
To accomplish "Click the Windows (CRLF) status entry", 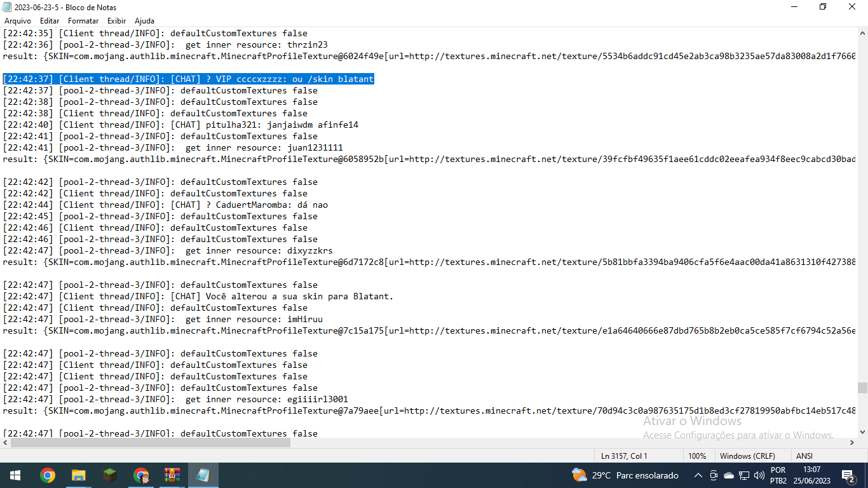I will click(x=747, y=456).
